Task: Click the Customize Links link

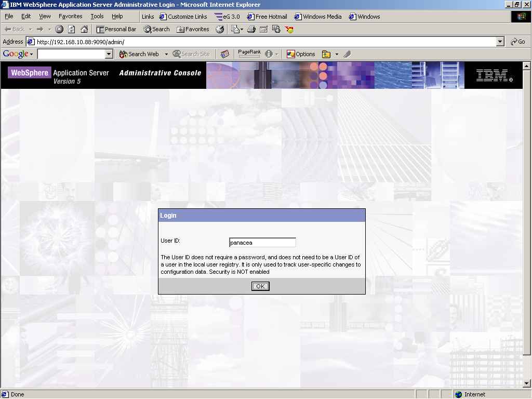Action: click(x=183, y=17)
